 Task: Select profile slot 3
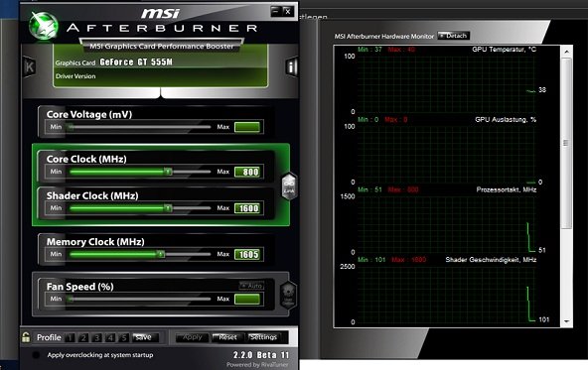96,338
